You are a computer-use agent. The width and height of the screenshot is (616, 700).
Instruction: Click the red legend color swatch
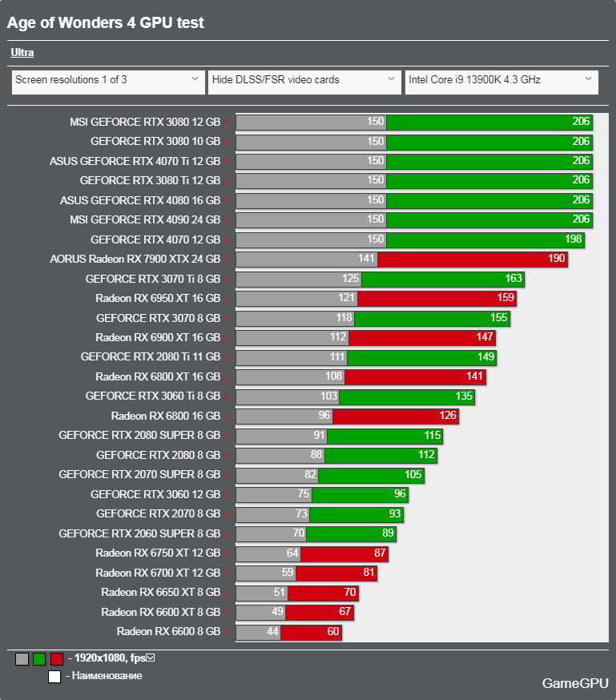click(57, 659)
